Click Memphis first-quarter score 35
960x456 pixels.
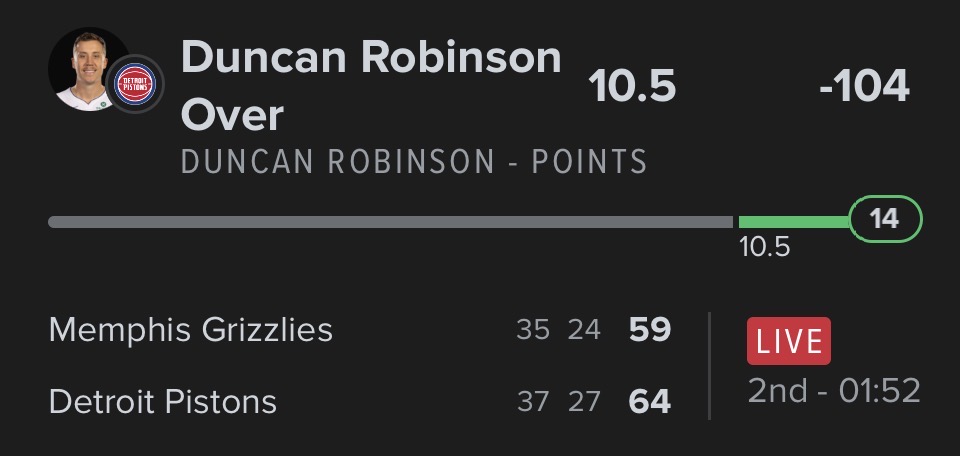pos(533,330)
